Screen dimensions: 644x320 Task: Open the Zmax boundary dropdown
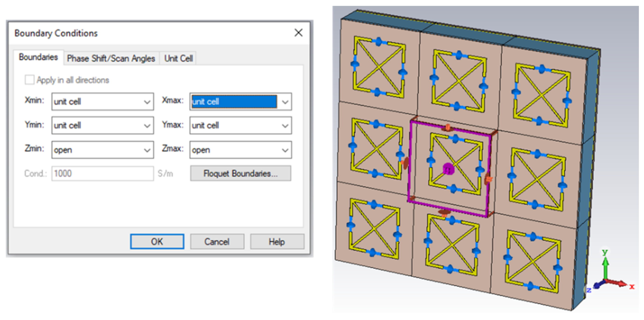(285, 150)
